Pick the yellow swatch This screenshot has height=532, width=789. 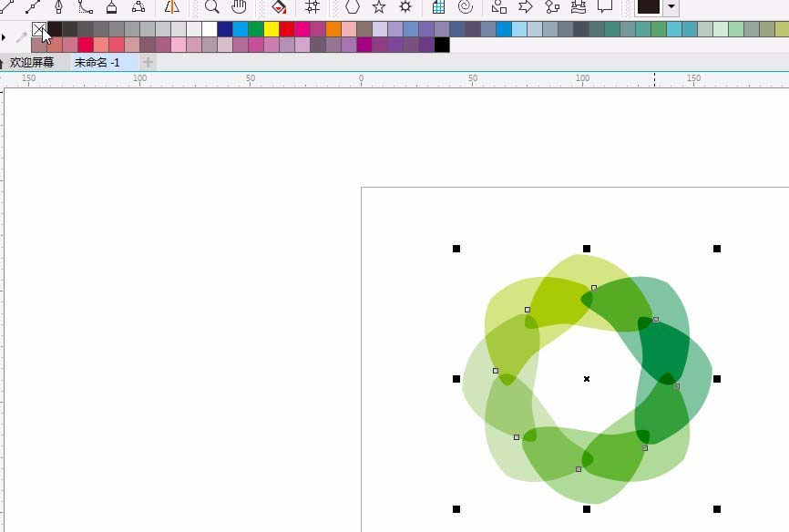tap(272, 29)
